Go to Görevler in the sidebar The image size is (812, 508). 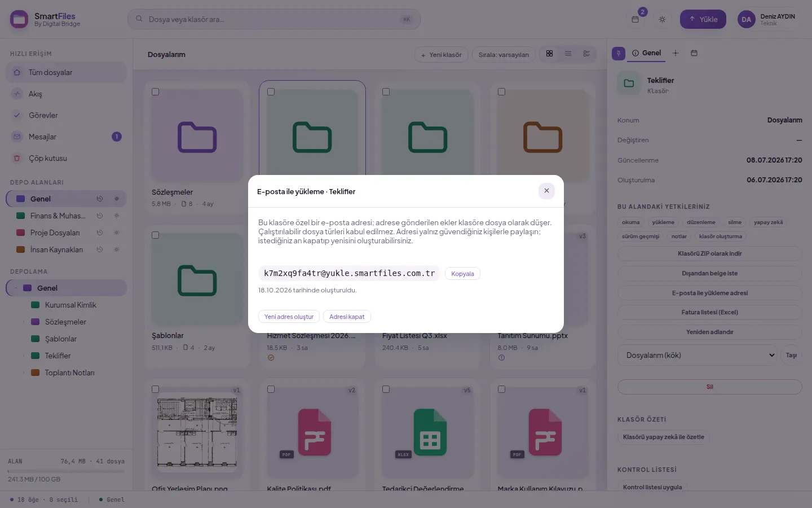(67, 115)
